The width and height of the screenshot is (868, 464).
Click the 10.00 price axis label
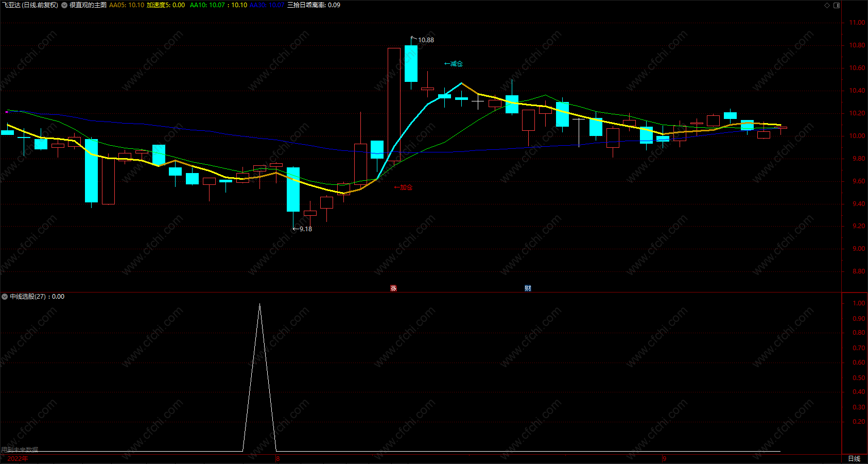point(857,136)
